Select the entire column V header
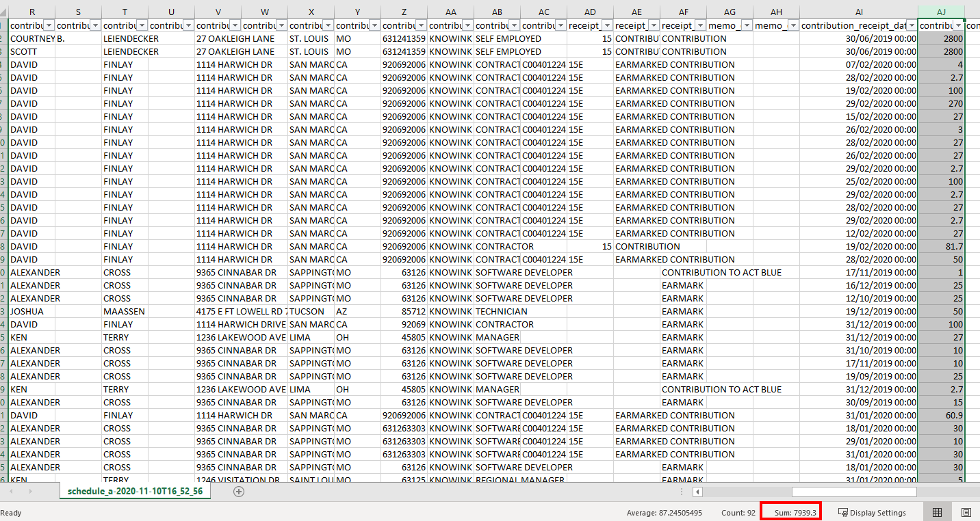Viewport: 980px width, 521px height. tap(218, 12)
